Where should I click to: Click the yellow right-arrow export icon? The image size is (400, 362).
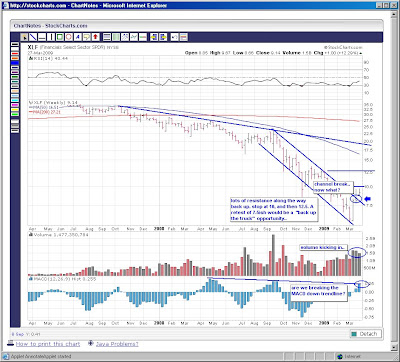click(163, 37)
